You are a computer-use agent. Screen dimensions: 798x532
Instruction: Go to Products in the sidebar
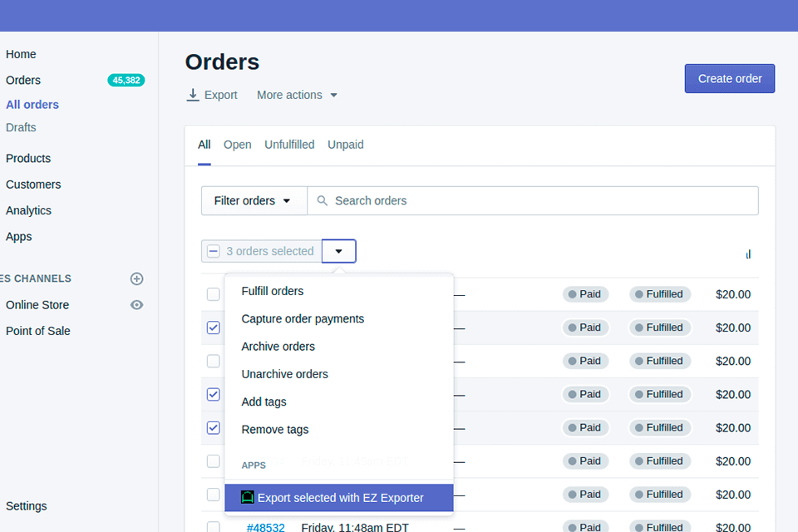point(28,158)
